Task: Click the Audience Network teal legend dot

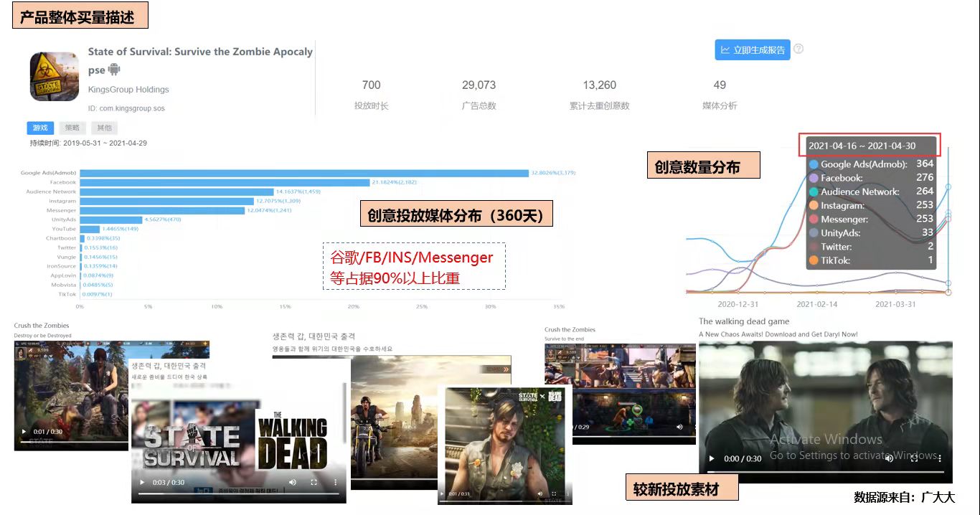Action: pos(814,192)
